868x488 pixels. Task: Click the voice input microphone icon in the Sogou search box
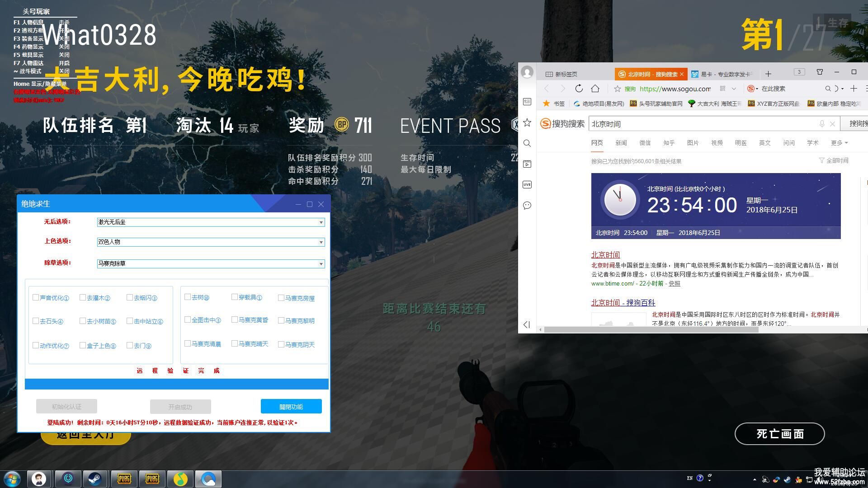click(x=822, y=124)
